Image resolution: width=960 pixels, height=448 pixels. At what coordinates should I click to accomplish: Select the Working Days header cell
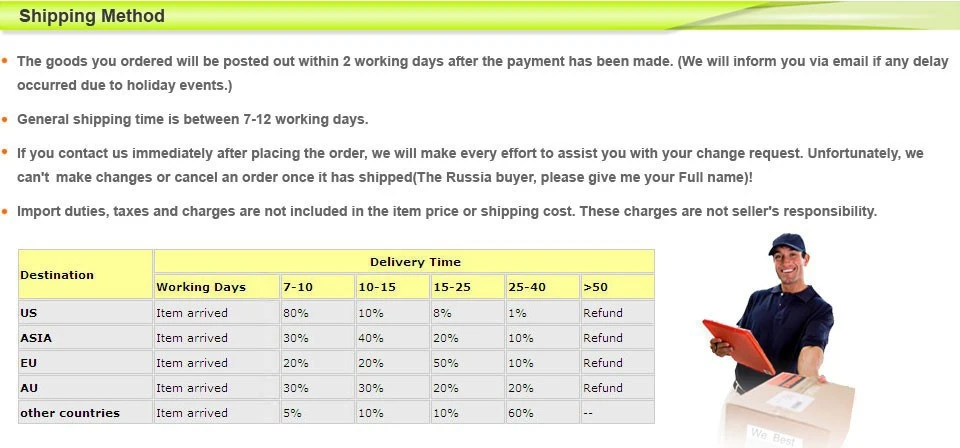pyautogui.click(x=217, y=286)
